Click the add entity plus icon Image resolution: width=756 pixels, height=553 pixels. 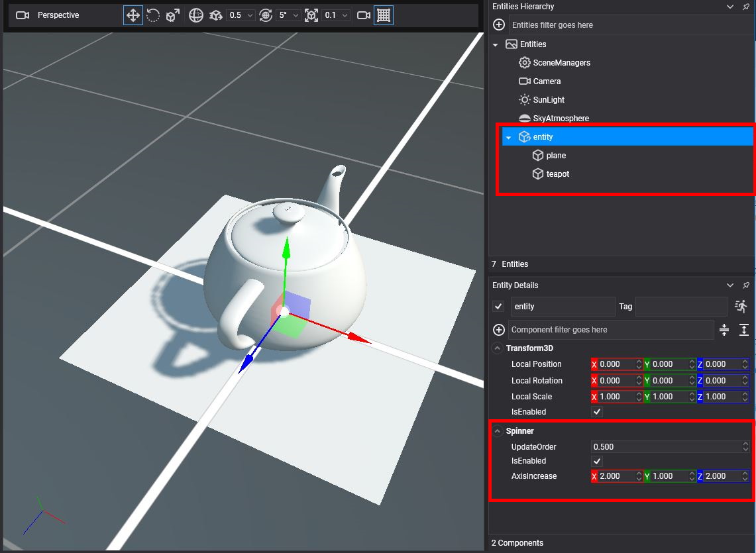(500, 25)
